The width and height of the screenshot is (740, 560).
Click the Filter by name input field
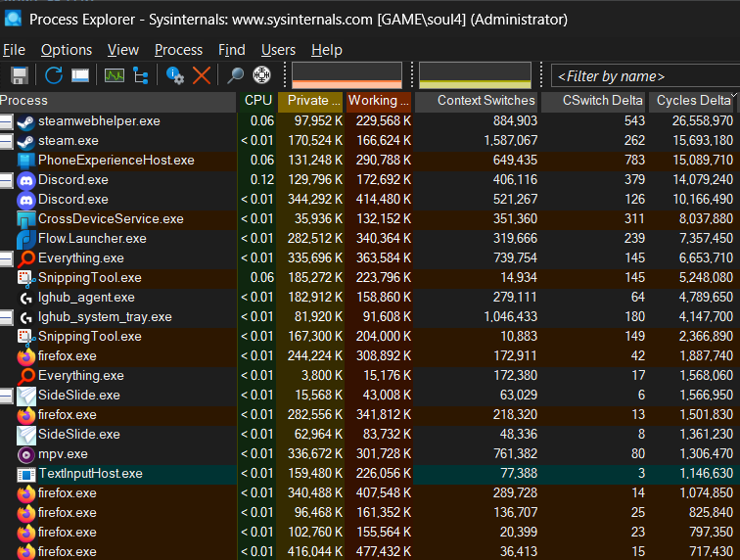coord(645,76)
